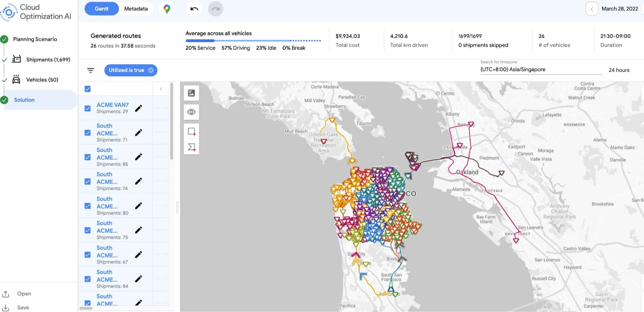Open the filter list icon
Screen dimensions: 644x312
[91, 70]
